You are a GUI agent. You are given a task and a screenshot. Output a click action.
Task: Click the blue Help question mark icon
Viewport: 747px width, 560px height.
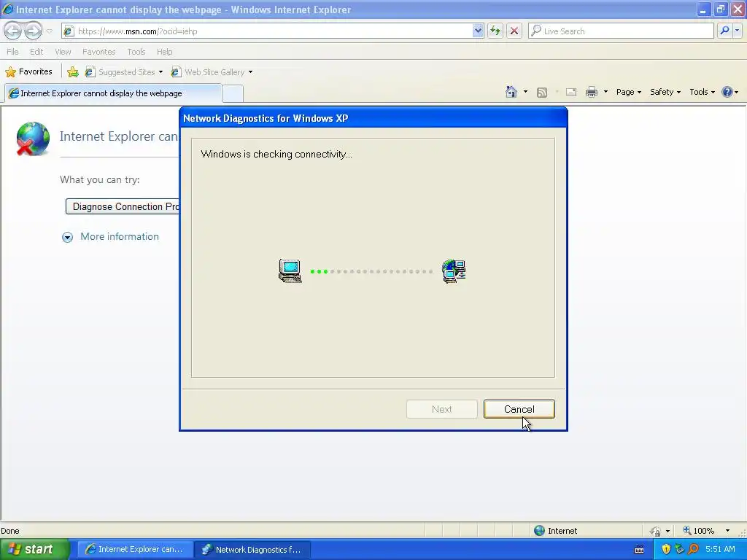727,92
